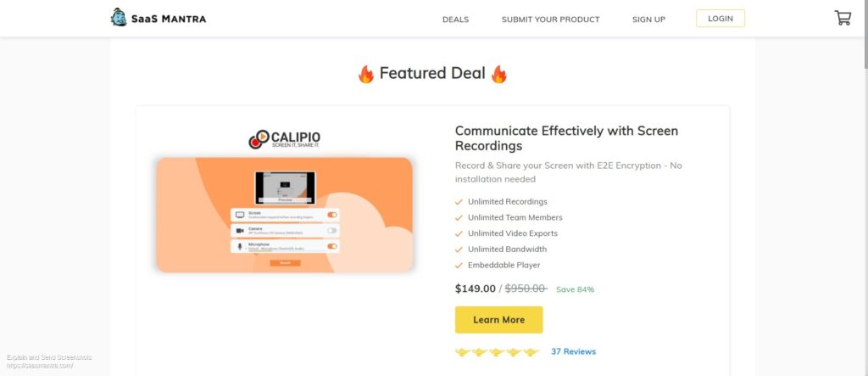Click the Calipio logo icon
This screenshot has height=376, width=868.
[259, 139]
